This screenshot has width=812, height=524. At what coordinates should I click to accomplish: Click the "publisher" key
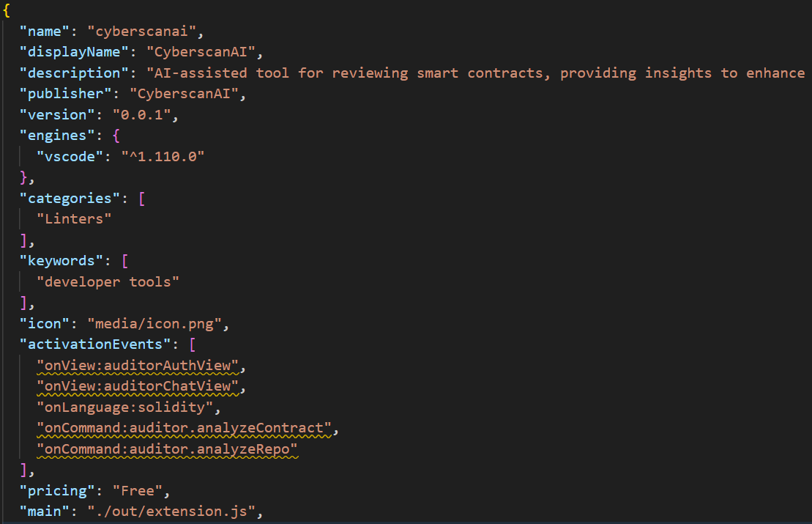[65, 94]
